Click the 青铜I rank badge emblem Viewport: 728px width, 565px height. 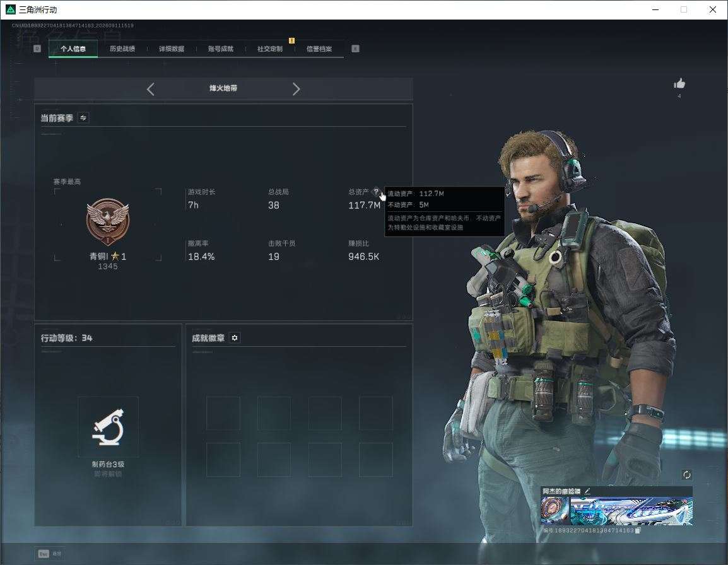pos(108,222)
